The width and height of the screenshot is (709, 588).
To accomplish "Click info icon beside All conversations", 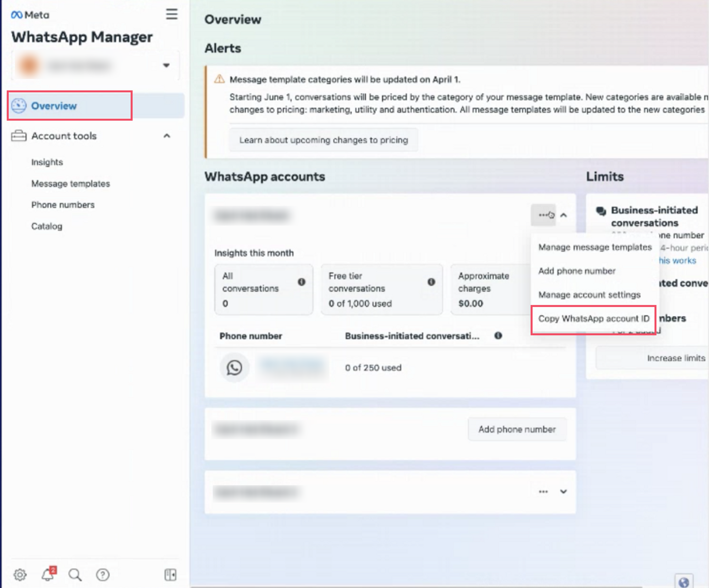I will tap(301, 282).
